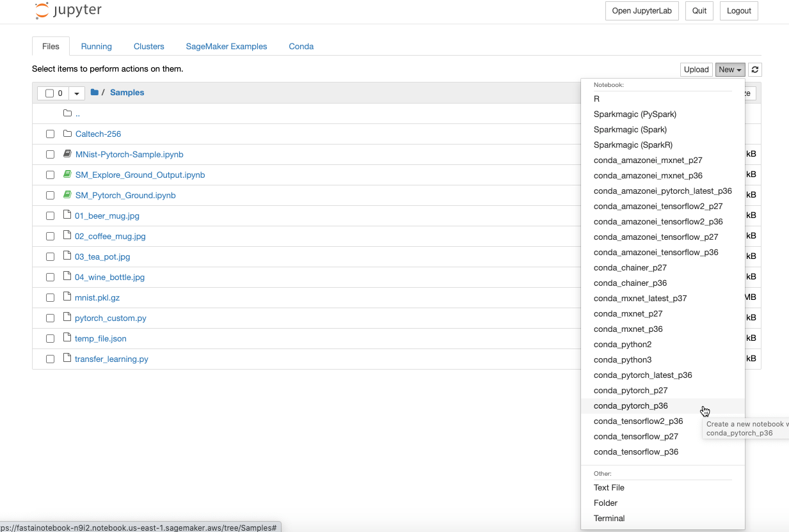The width and height of the screenshot is (789, 532).
Task: Choose Sparkmagic (Spark) kernel
Action: point(663,130)
